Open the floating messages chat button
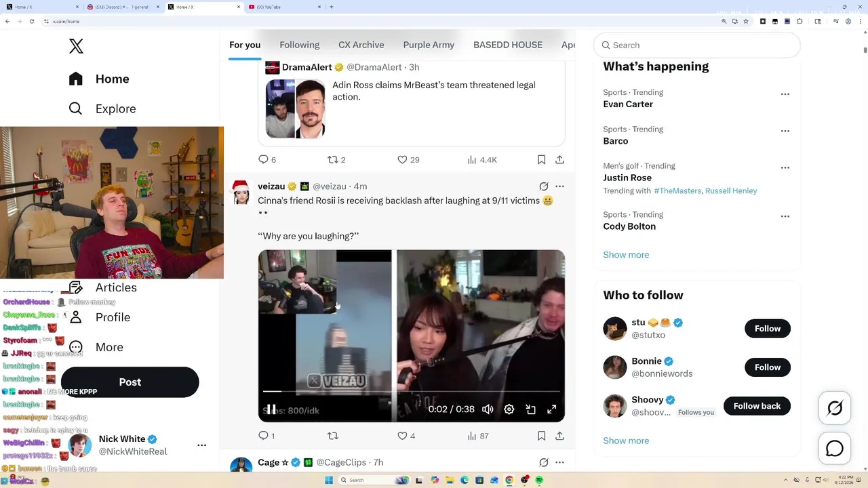The width and height of the screenshot is (868, 488). [835, 449]
